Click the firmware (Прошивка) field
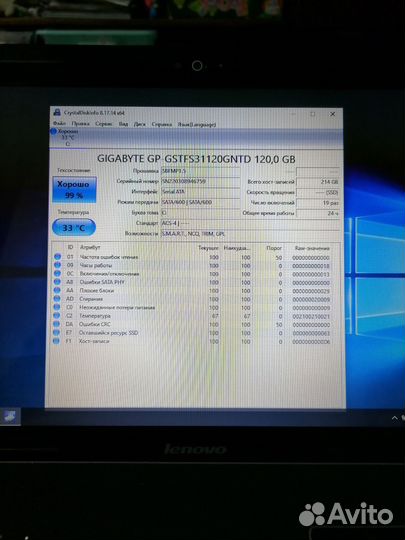Screen dimensions: 405x540 coord(200,171)
